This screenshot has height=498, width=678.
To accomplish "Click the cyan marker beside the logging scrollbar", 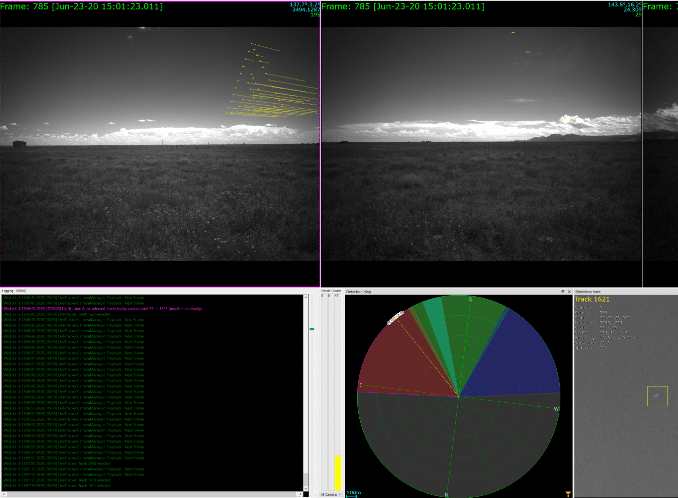I will (x=312, y=329).
